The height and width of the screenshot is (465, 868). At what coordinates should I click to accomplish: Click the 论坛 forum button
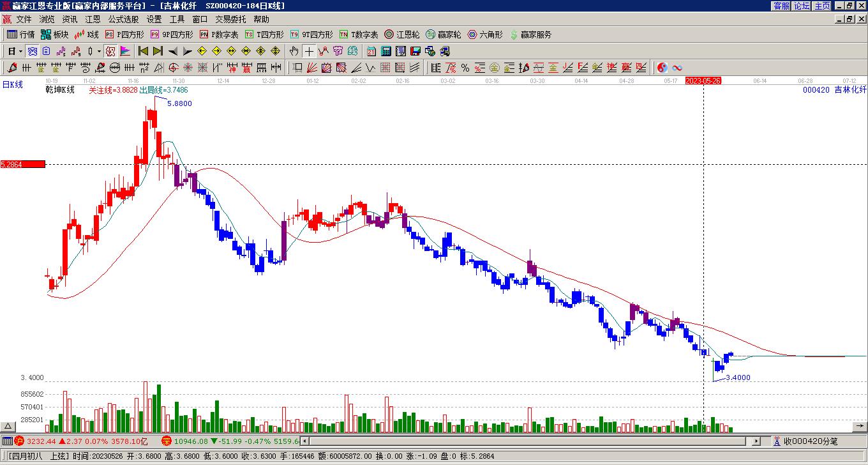pos(802,6)
